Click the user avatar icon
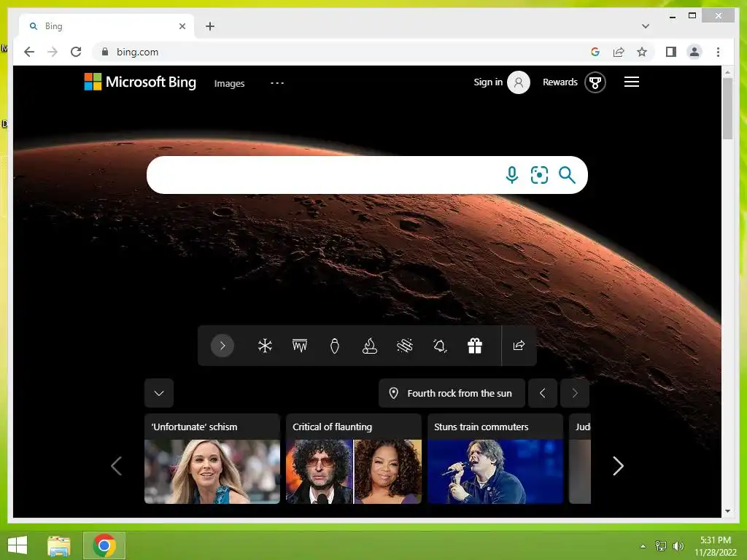747x560 pixels. [519, 82]
